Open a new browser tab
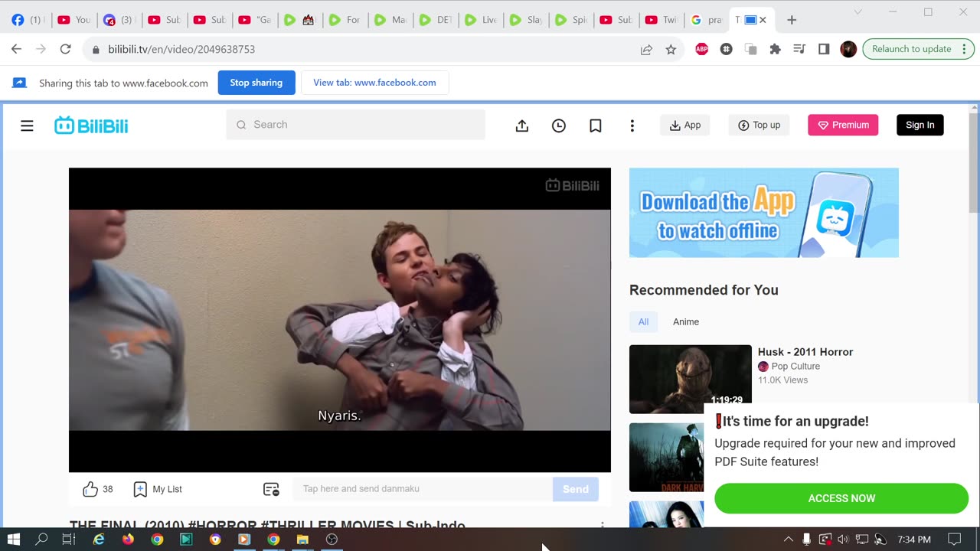980x551 pixels. (x=792, y=20)
